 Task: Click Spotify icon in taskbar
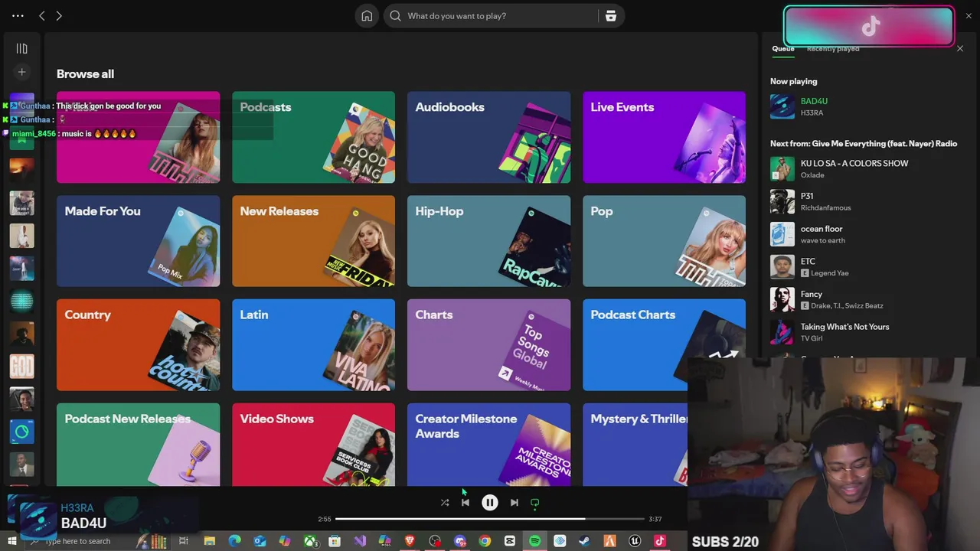pos(535,541)
